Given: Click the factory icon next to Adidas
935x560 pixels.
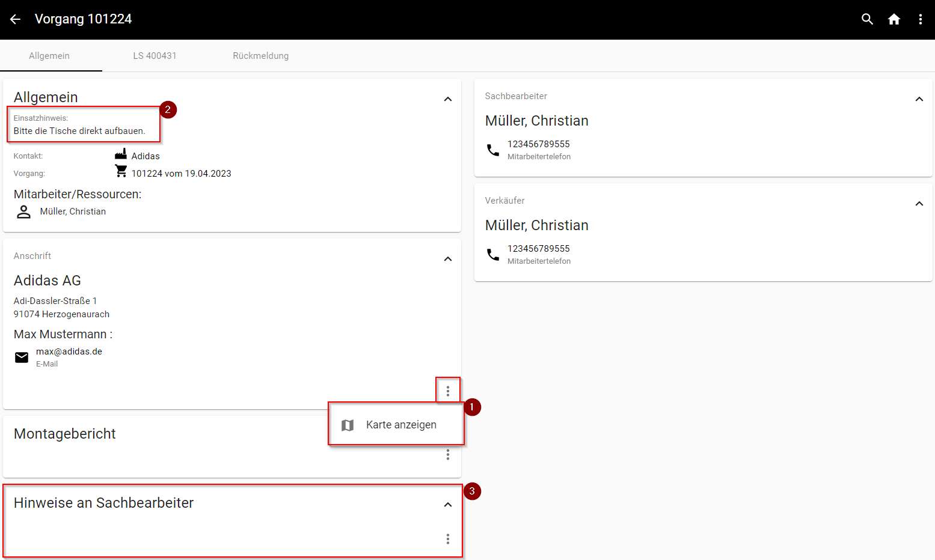Looking at the screenshot, I should pyautogui.click(x=121, y=154).
